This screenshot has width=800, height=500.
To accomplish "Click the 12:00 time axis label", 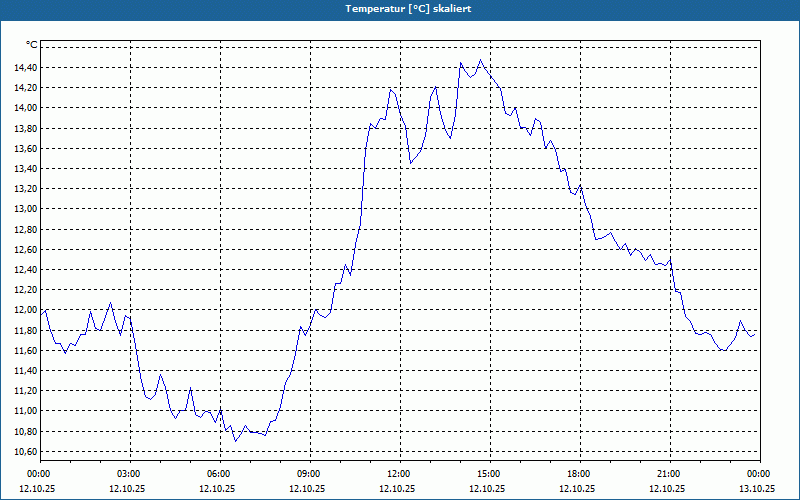I will point(400,474).
